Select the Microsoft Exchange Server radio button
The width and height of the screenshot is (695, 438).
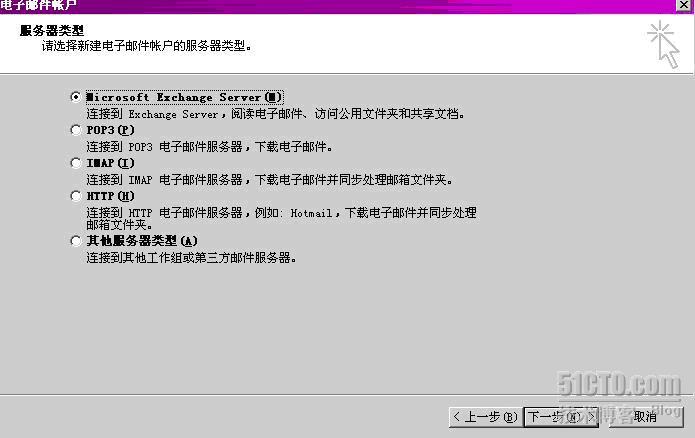(x=76, y=97)
